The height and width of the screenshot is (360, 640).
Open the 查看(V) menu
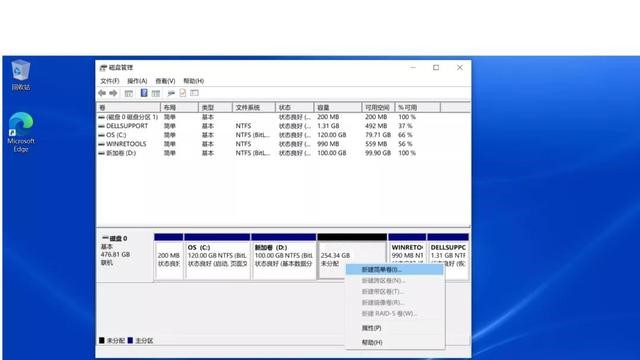[165, 81]
